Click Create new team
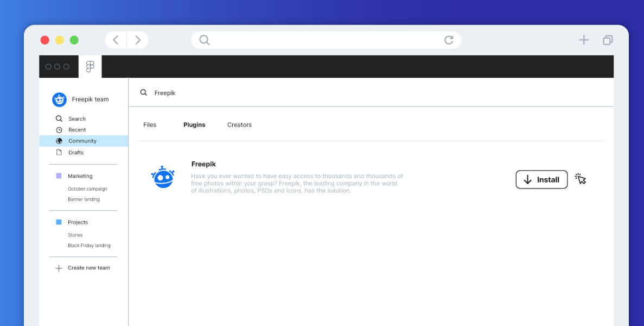This screenshot has width=644, height=326. (x=89, y=268)
